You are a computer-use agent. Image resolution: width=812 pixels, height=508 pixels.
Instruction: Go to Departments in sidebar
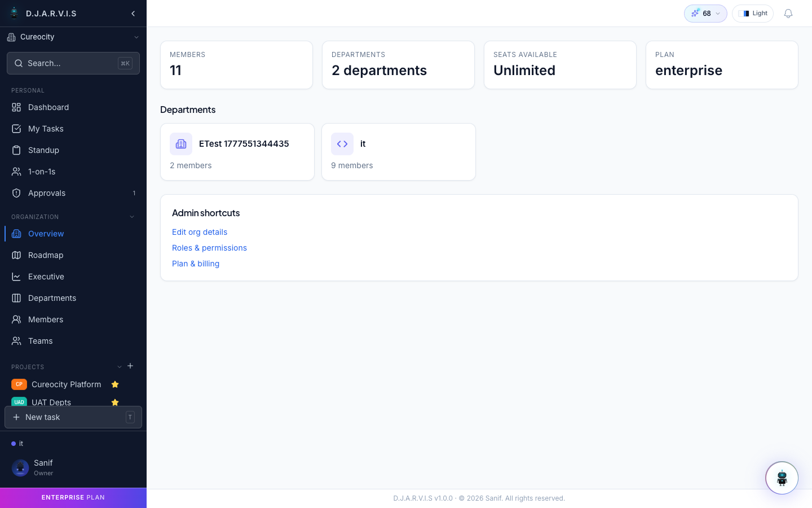(x=73, y=298)
